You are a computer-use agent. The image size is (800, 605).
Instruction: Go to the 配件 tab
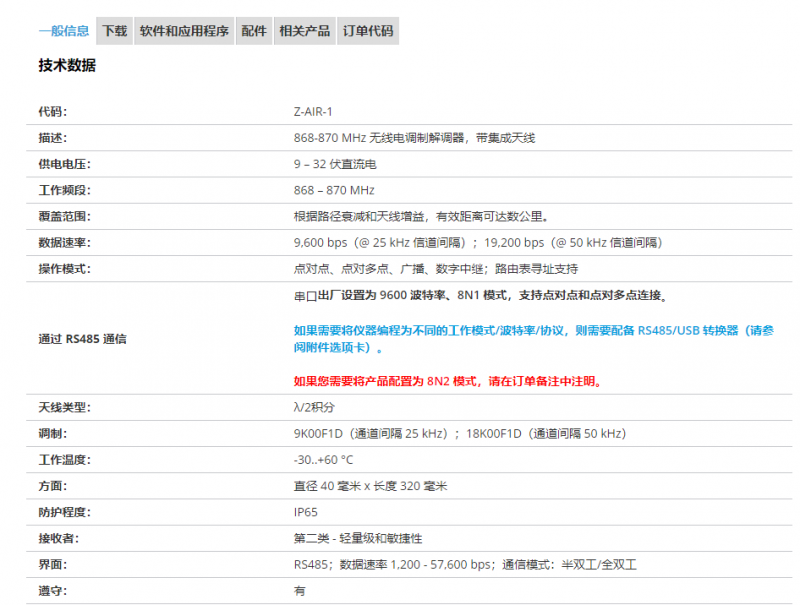(254, 31)
